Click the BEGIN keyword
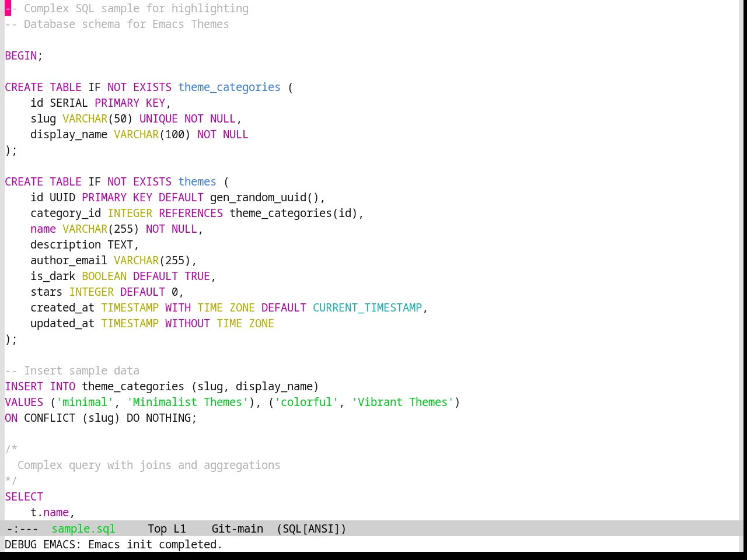The height and width of the screenshot is (560, 747). [x=21, y=55]
